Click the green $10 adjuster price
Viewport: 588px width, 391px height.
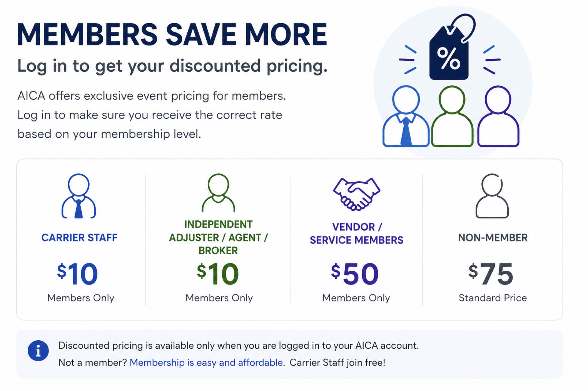tap(218, 274)
